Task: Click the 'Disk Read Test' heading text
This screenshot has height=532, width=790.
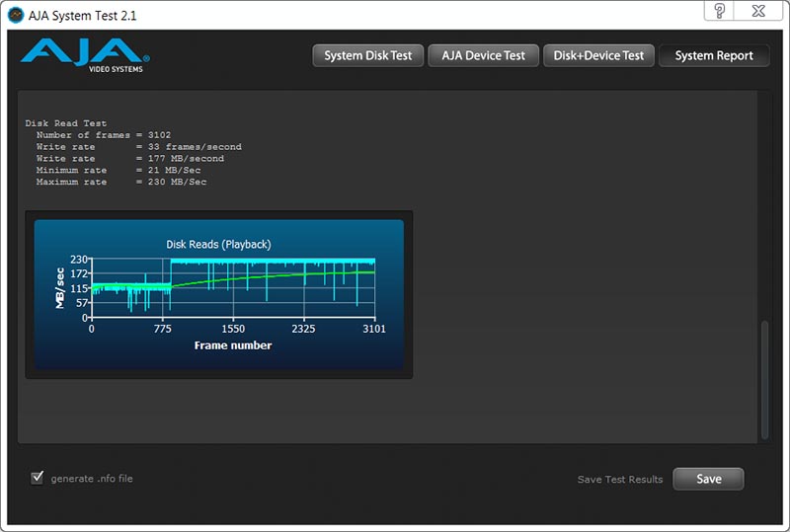Action: point(66,123)
